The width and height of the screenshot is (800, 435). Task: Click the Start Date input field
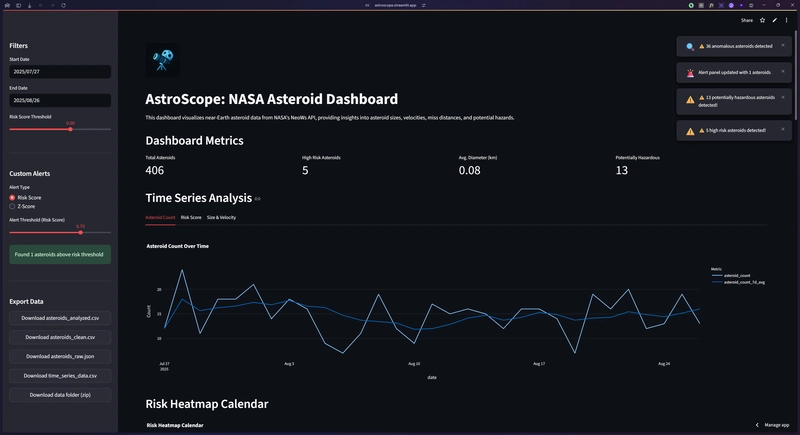click(x=60, y=72)
